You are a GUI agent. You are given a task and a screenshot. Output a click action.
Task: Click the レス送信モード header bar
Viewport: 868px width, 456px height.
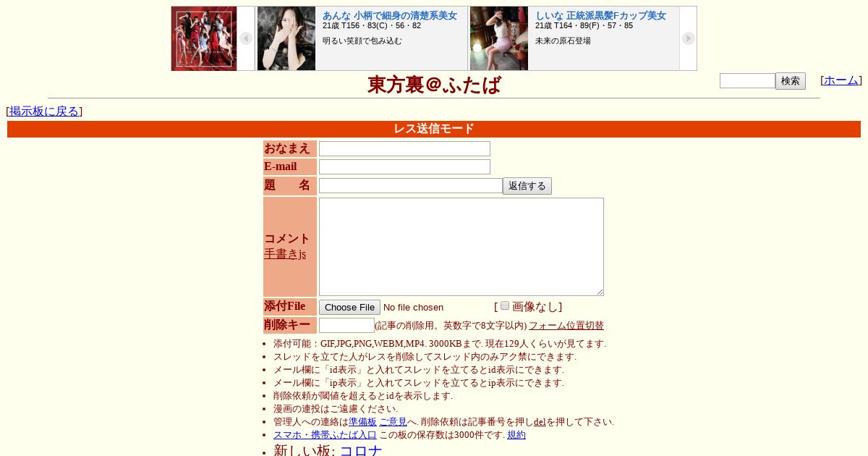pyautogui.click(x=434, y=129)
